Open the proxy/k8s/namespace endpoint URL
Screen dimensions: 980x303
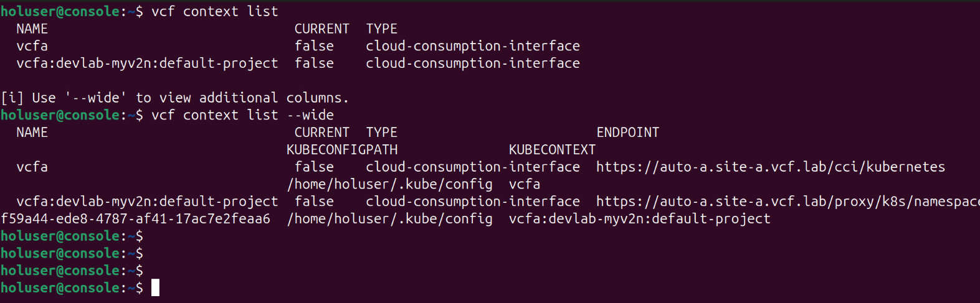pyautogui.click(x=787, y=202)
